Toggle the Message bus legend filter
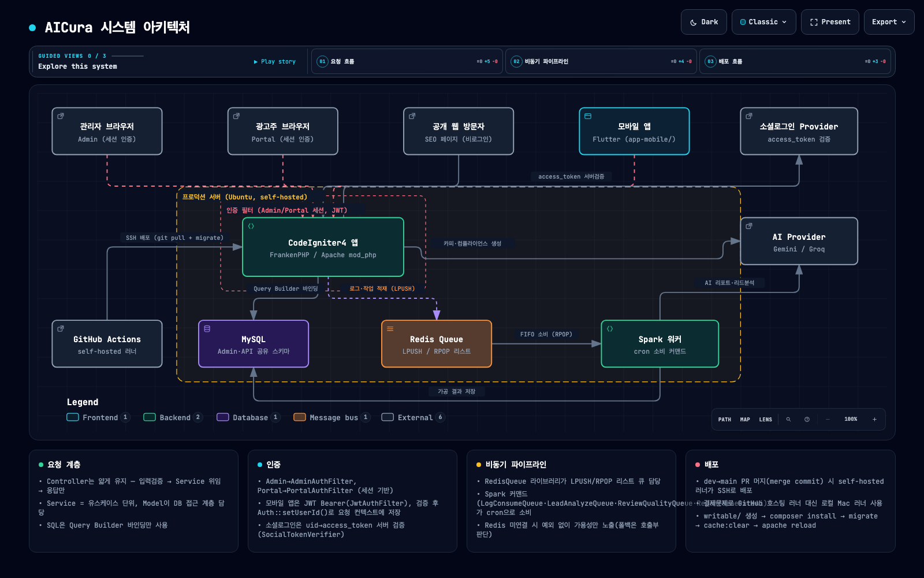The image size is (924, 578). (332, 417)
